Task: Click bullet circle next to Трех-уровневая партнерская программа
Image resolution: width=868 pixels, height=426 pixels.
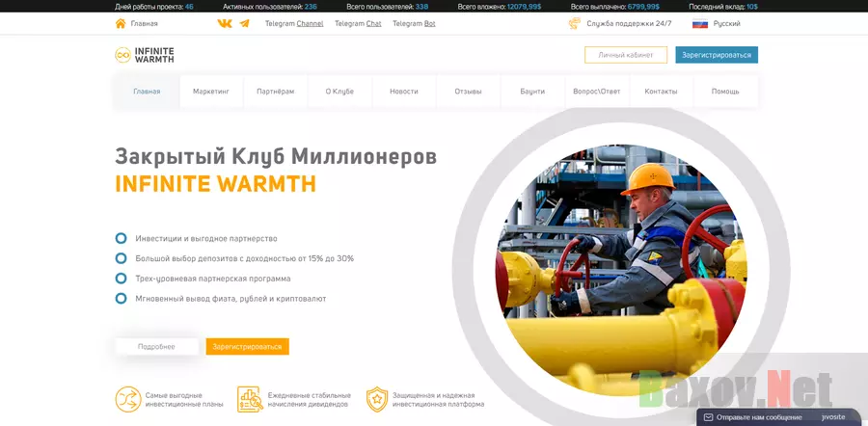Action: tap(121, 279)
